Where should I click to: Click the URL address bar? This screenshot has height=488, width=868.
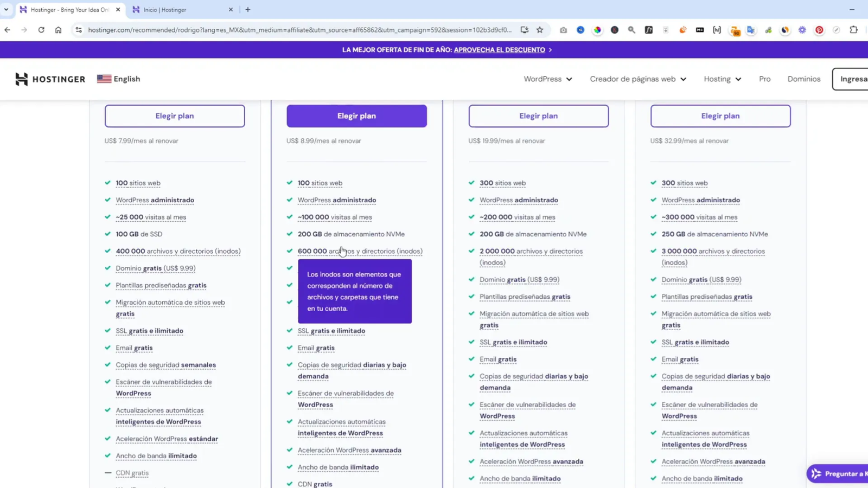point(298,30)
